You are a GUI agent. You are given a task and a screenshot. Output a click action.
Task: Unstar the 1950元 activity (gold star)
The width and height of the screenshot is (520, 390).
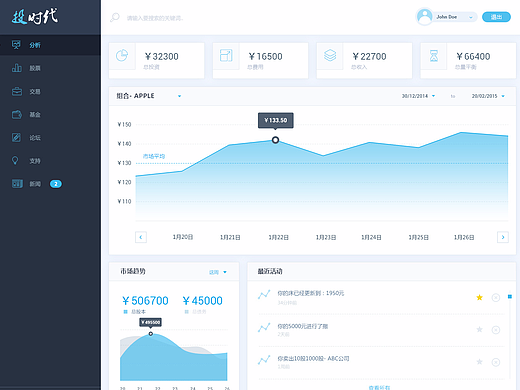click(x=479, y=297)
